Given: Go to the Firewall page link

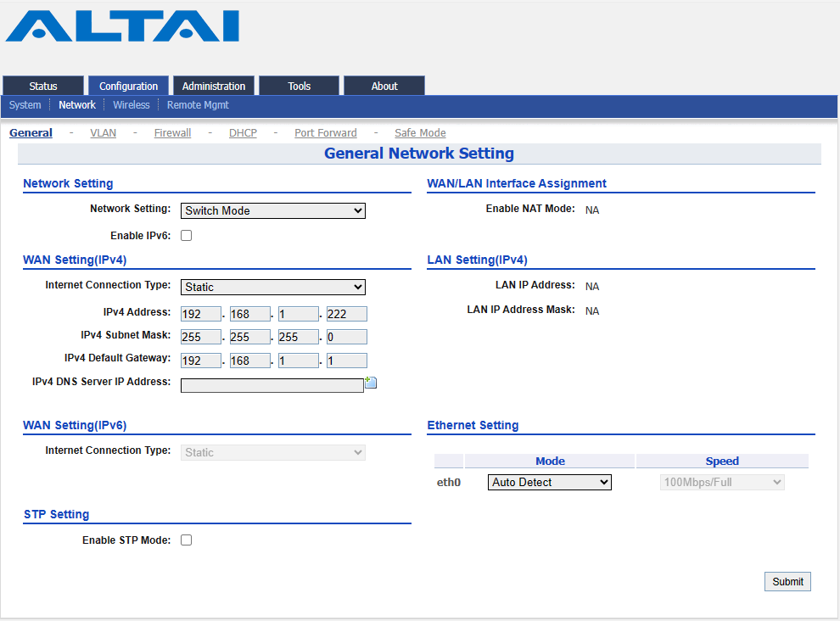Looking at the screenshot, I should pyautogui.click(x=172, y=133).
